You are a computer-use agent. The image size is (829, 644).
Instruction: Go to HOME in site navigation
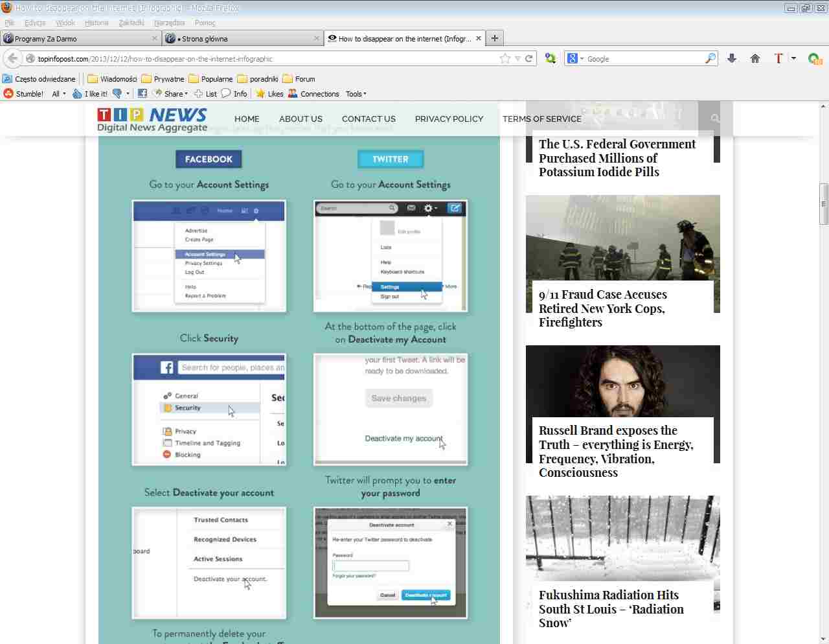[247, 119]
